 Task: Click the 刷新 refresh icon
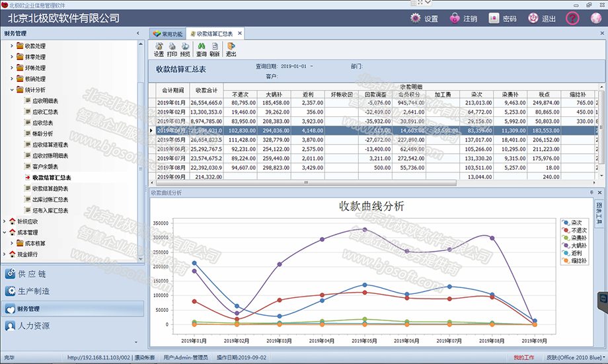(x=214, y=46)
